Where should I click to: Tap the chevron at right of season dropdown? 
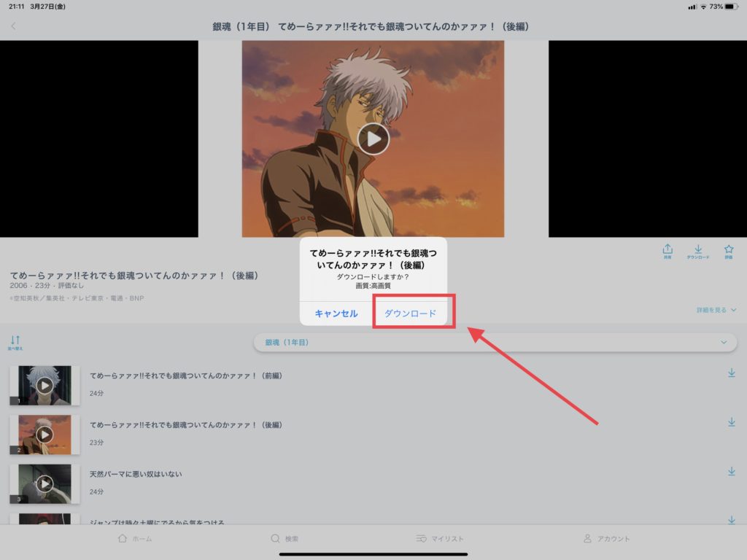click(724, 343)
